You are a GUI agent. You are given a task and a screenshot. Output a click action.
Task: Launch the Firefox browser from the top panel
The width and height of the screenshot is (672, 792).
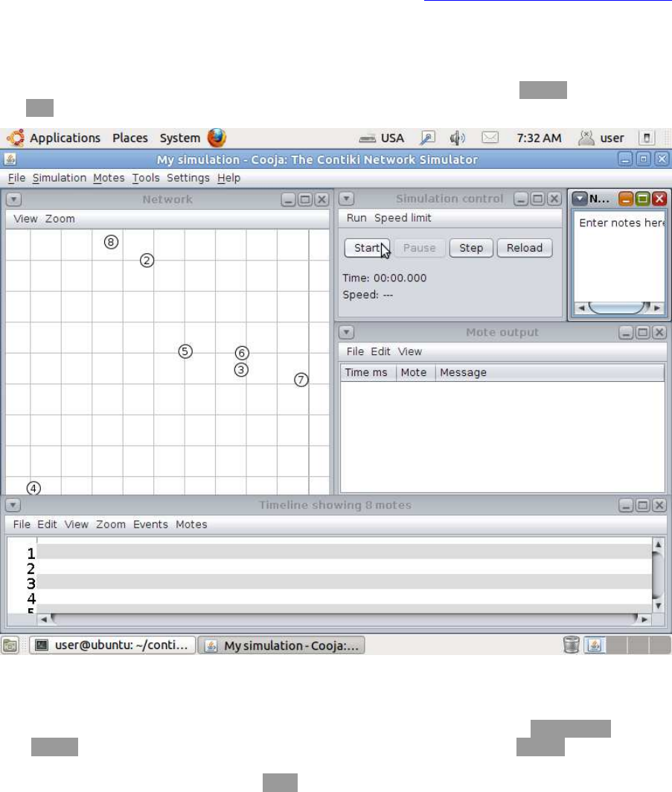(x=217, y=138)
